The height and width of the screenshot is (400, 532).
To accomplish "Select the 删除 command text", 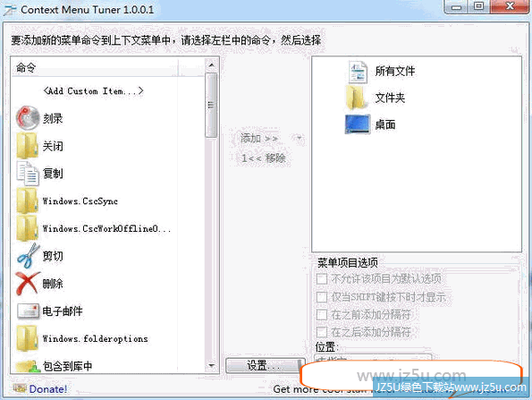I will pyautogui.click(x=53, y=284).
